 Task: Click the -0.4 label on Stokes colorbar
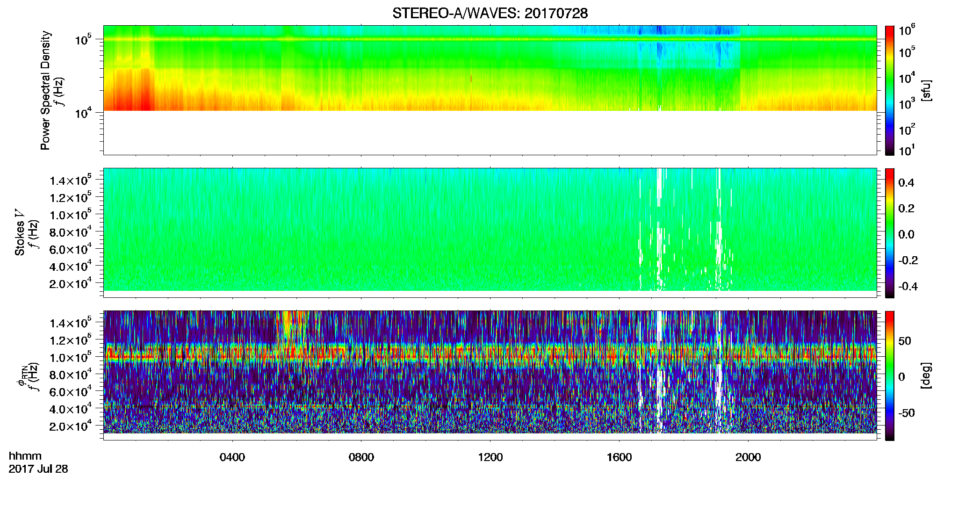pyautogui.click(x=908, y=286)
